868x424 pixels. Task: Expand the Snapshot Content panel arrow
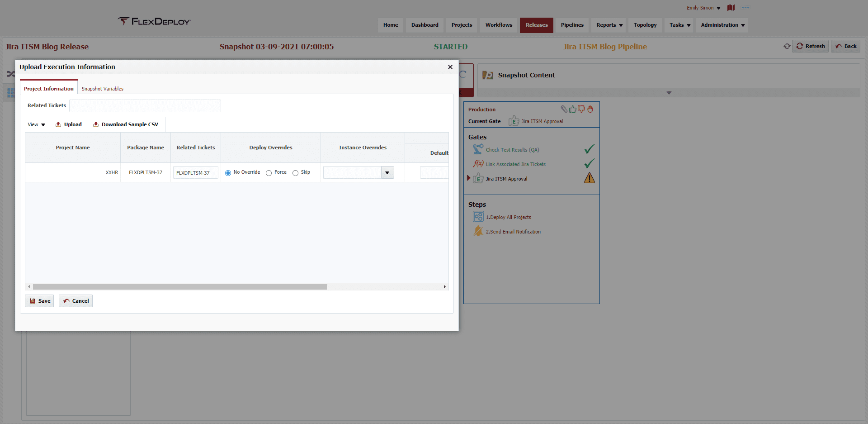[669, 93]
